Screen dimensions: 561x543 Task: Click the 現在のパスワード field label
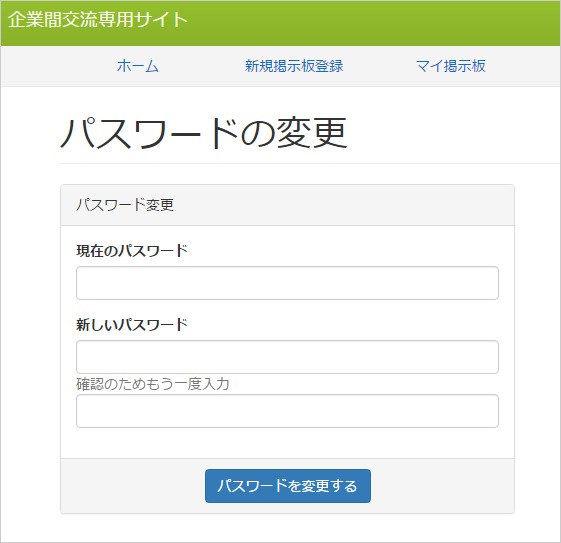coord(132,251)
